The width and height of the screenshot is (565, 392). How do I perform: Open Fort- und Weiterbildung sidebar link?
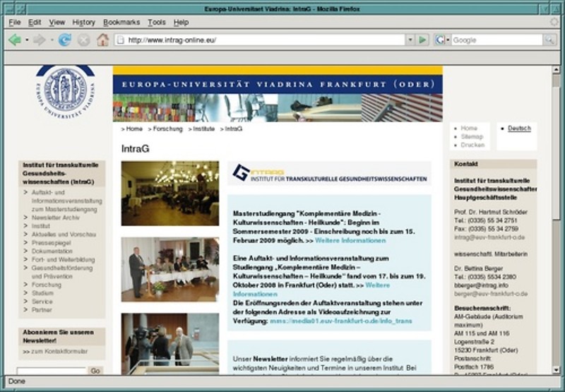[x=64, y=259]
